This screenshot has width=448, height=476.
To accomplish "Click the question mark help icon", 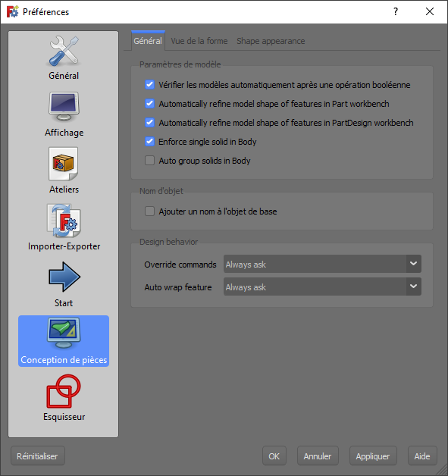I will [x=396, y=11].
